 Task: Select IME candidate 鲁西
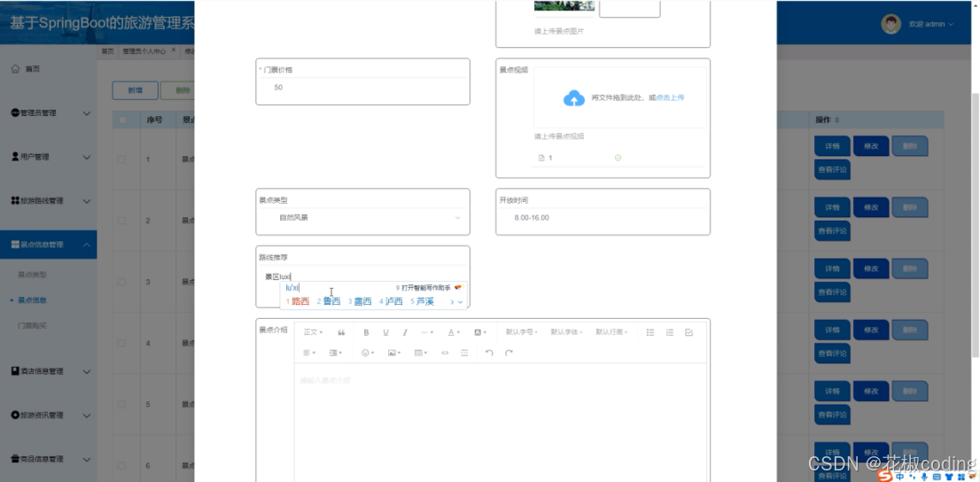pyautogui.click(x=329, y=301)
